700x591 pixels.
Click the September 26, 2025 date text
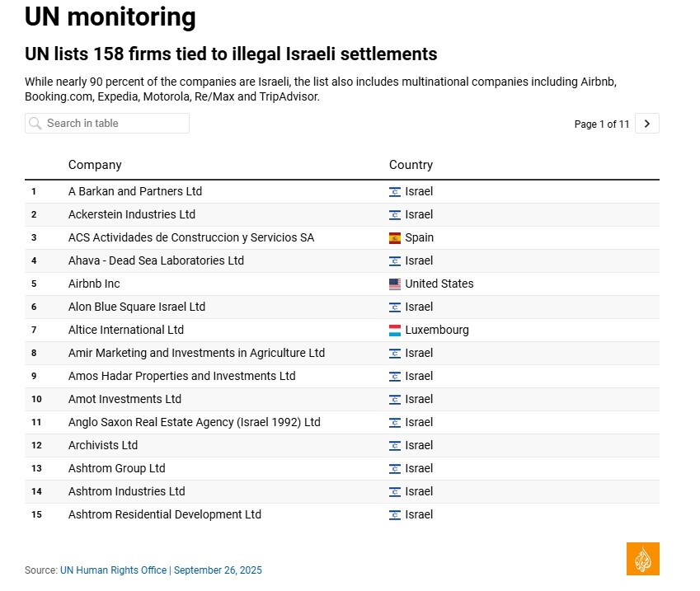tap(218, 570)
